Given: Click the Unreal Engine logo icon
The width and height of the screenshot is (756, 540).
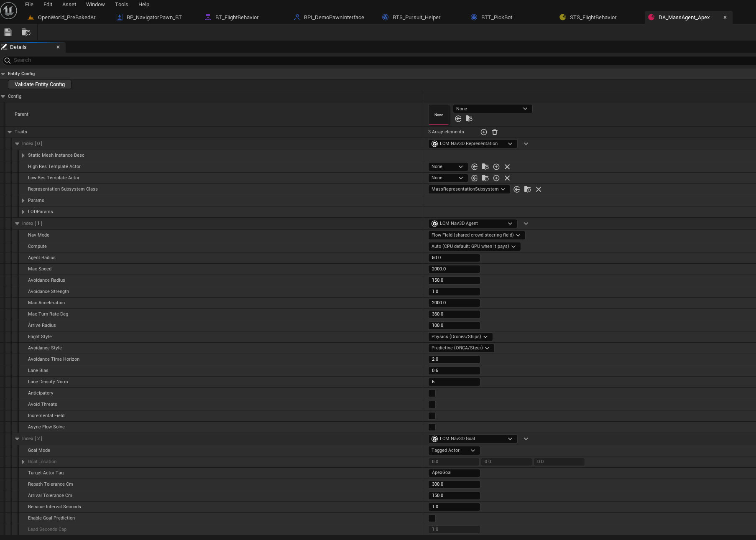Looking at the screenshot, I should pos(9,10).
